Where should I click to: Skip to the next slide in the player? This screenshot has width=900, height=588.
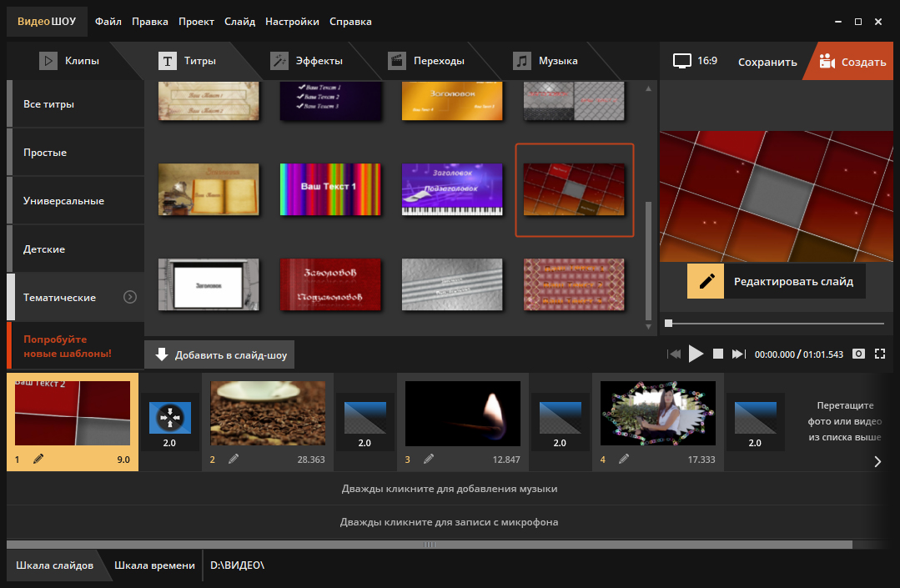[x=739, y=354]
